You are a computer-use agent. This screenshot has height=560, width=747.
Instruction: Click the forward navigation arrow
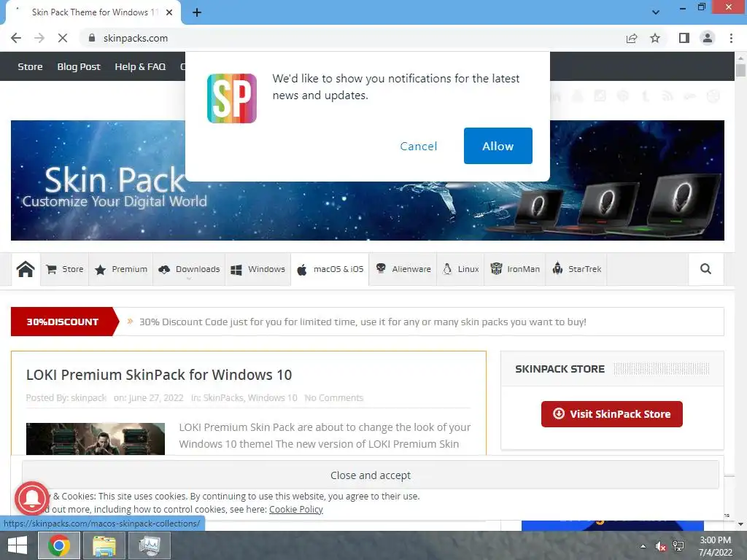click(x=39, y=38)
